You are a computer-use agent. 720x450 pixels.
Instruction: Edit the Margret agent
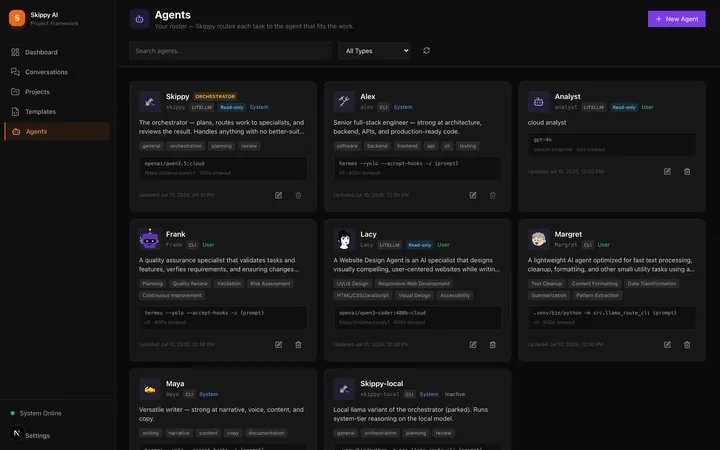667,344
